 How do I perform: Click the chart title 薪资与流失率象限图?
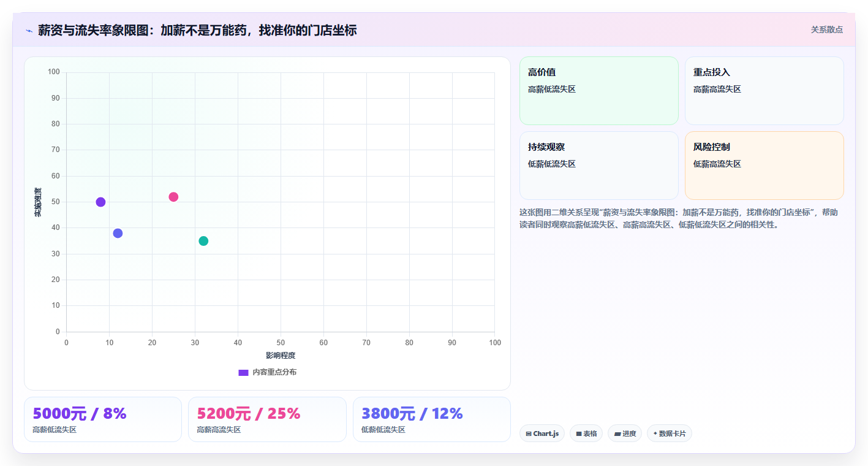tap(197, 30)
